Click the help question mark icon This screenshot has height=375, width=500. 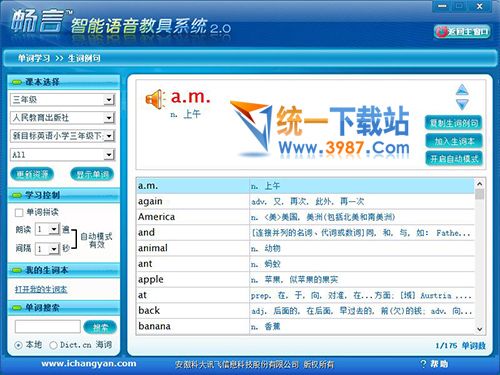point(423,364)
